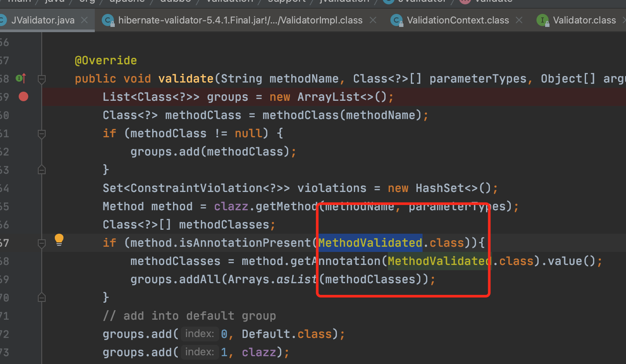
Task: Click the 'index:' parameter hint before 0
Action: coord(200,334)
